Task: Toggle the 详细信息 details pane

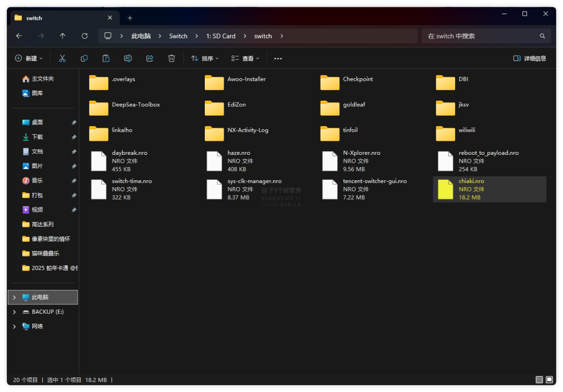Action: [x=530, y=58]
